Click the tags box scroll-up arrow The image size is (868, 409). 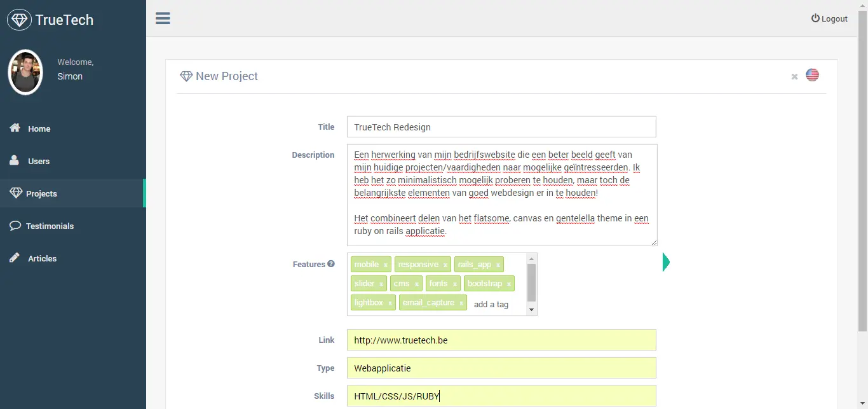pos(532,259)
